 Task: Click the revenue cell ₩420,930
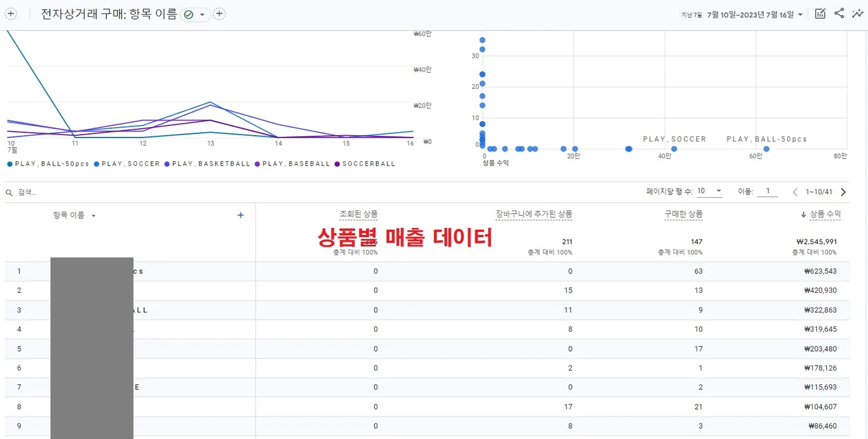pyautogui.click(x=820, y=290)
